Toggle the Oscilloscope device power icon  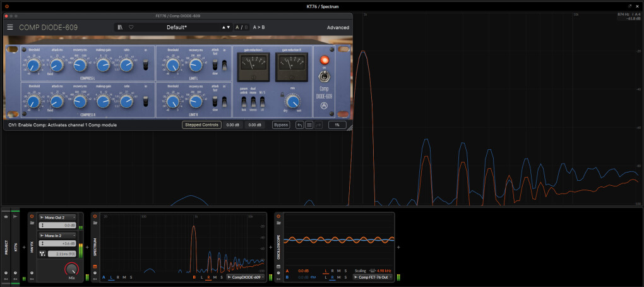278,216
